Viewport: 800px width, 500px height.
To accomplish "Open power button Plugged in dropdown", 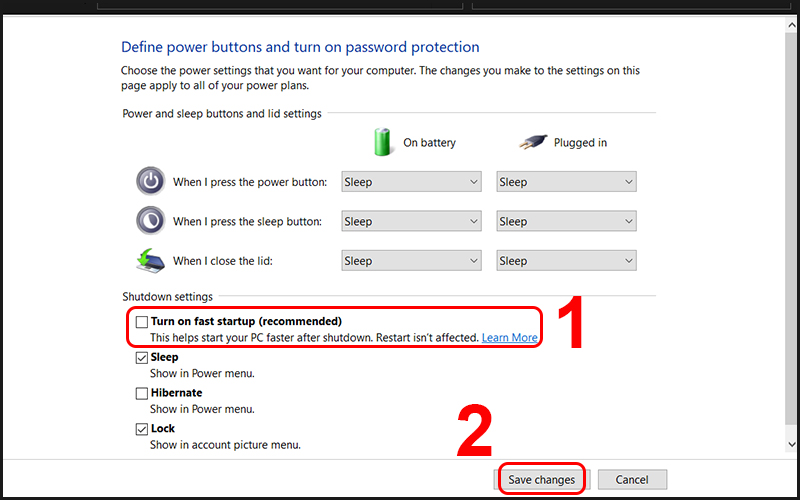I will [566, 182].
